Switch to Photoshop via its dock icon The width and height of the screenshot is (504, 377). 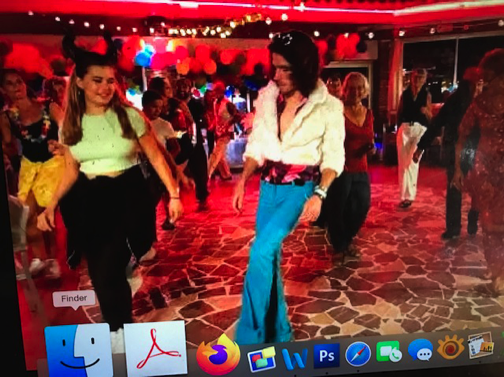pyautogui.click(x=326, y=356)
